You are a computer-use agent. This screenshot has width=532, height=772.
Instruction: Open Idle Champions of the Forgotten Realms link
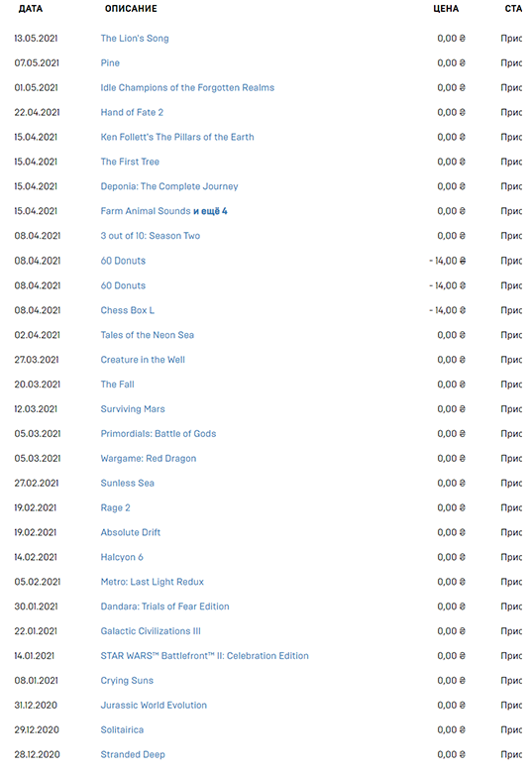point(187,87)
